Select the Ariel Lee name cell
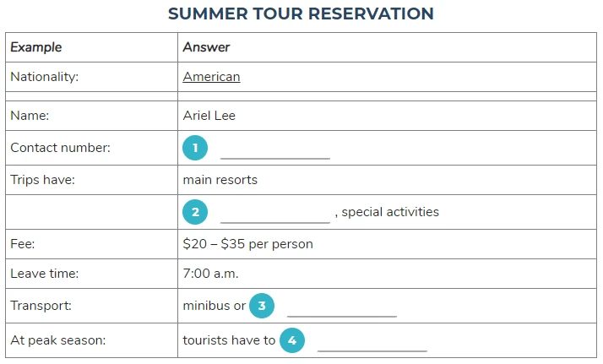This screenshot has height=364, width=603. click(x=388, y=116)
